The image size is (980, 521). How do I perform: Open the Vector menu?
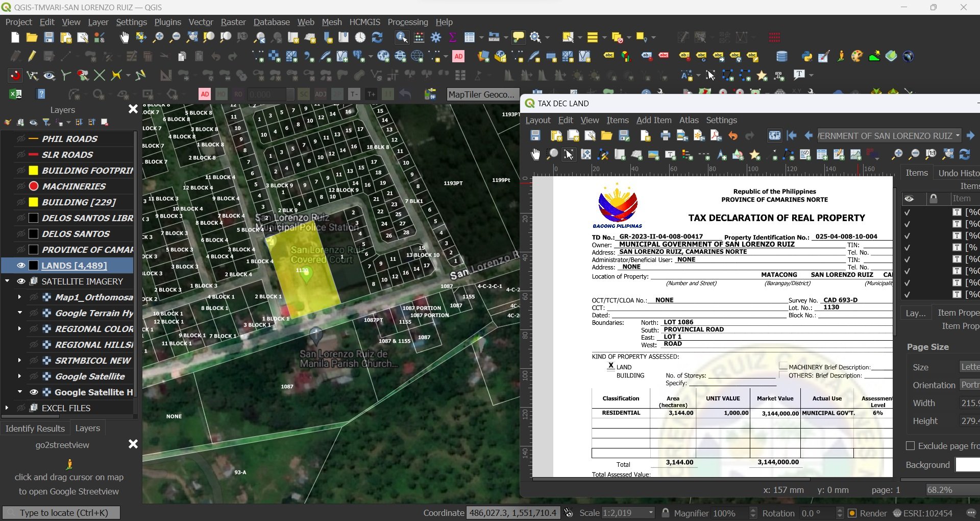click(x=201, y=22)
